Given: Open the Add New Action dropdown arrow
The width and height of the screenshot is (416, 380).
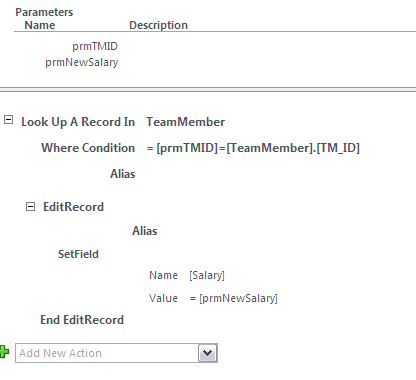Looking at the screenshot, I should click(208, 353).
